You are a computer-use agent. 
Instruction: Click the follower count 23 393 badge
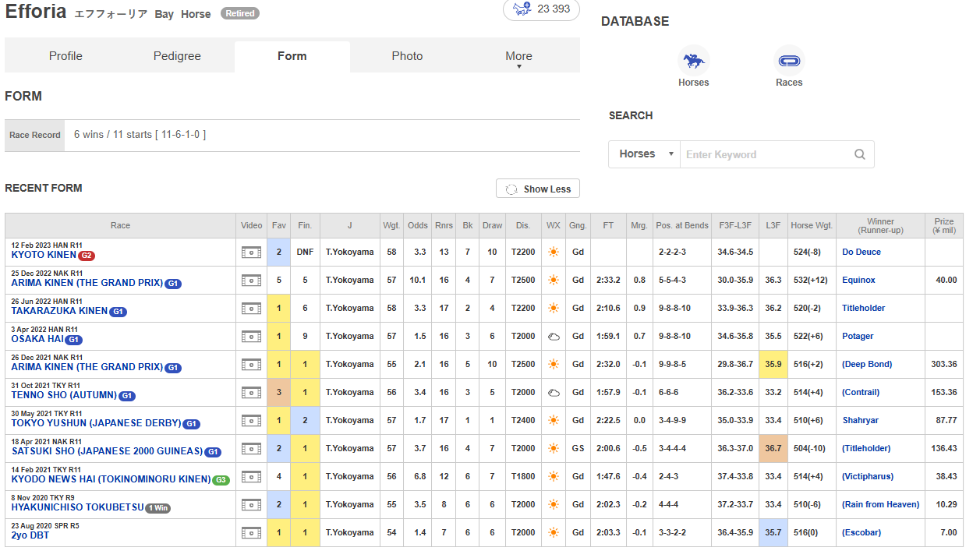542,9
